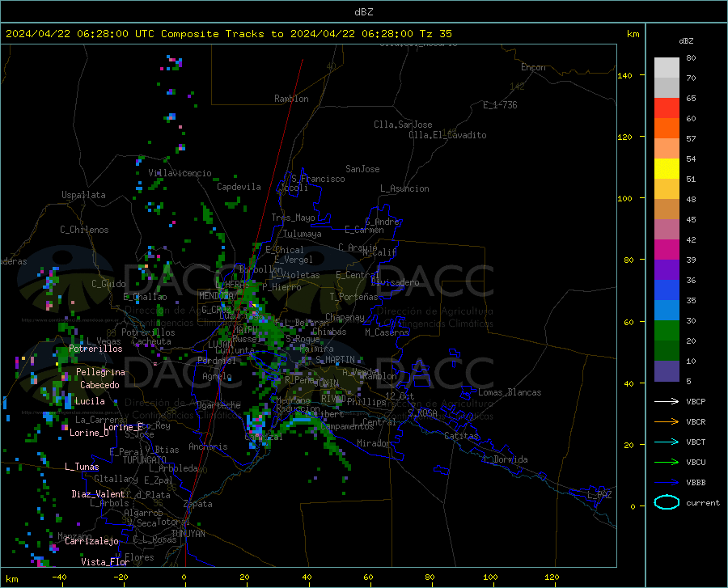Select the dark green 10 dBZ swatch
Image resolution: width=728 pixels, height=588 pixels.
click(667, 351)
